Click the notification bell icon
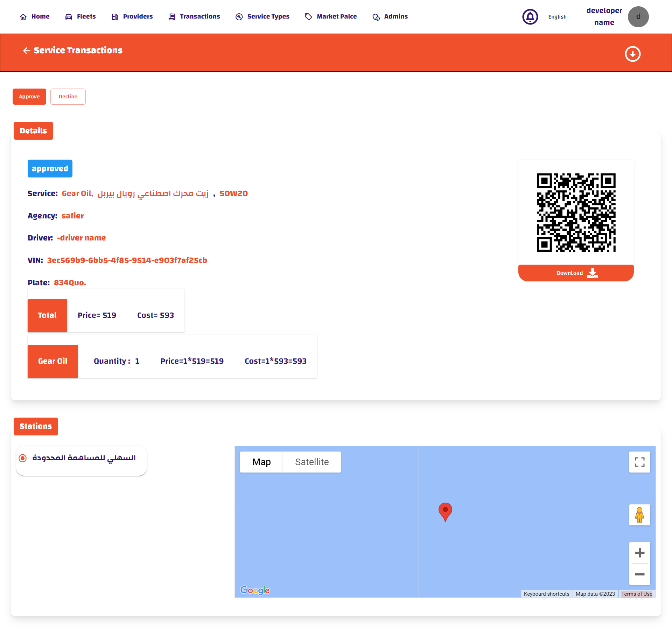This screenshot has width=672, height=629. coord(530,16)
